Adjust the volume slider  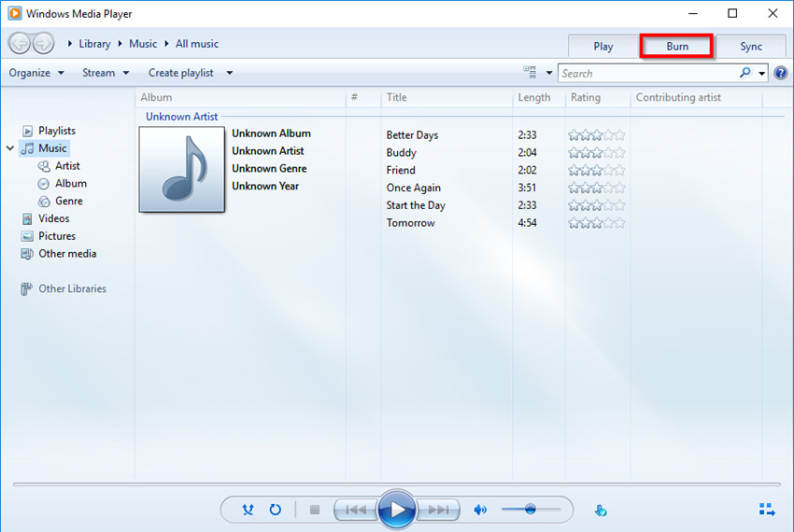click(531, 510)
